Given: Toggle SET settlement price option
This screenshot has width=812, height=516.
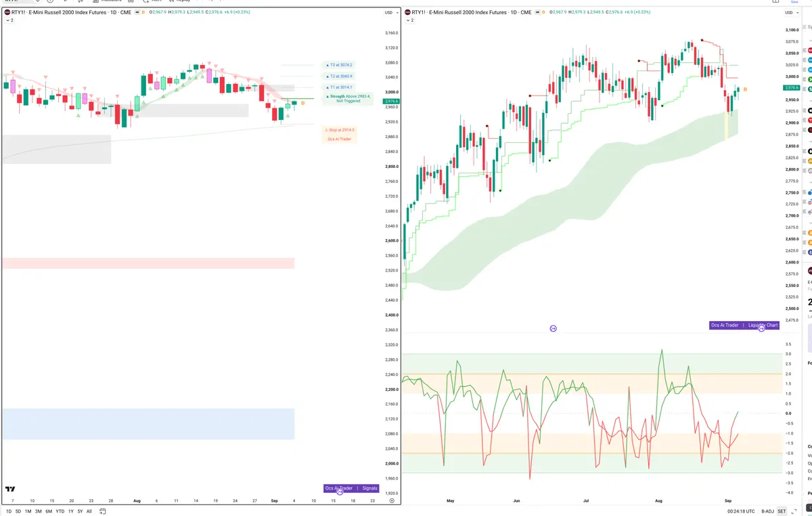Looking at the screenshot, I should click(782, 511).
